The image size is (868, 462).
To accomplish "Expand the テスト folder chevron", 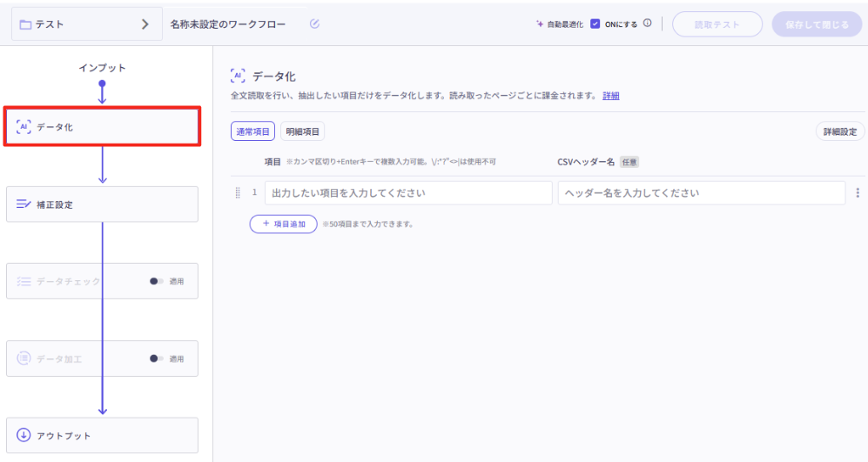I will click(145, 24).
